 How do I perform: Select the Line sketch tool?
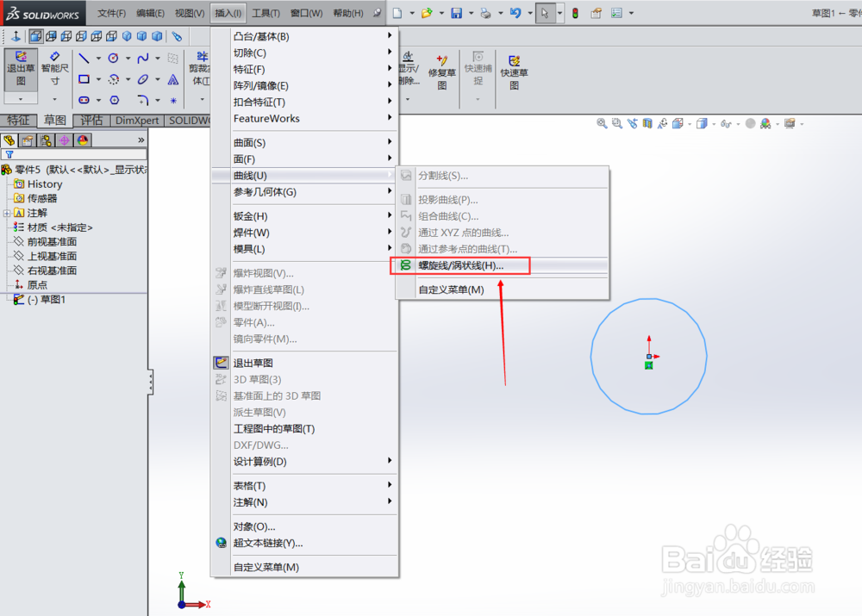tap(84, 59)
